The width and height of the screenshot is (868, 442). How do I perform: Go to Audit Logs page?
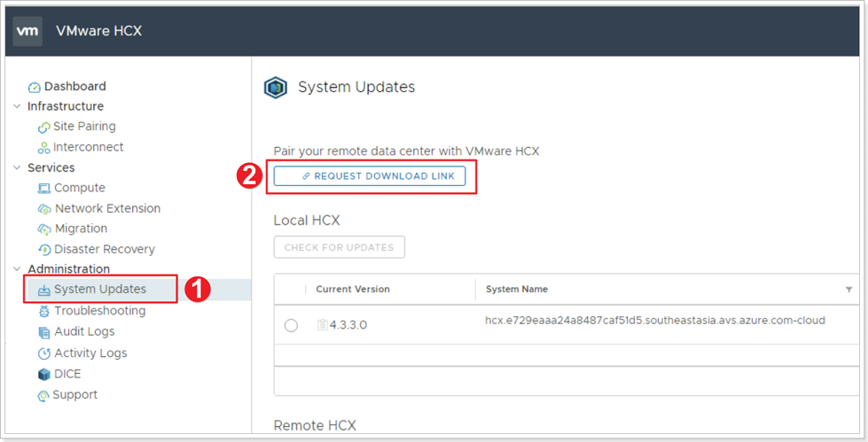coord(84,331)
